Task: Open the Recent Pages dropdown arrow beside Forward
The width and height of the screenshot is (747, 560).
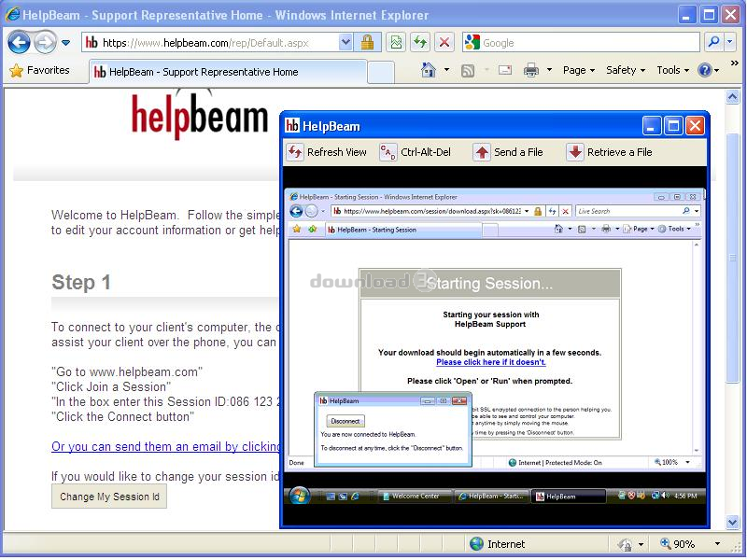Action: (65, 43)
